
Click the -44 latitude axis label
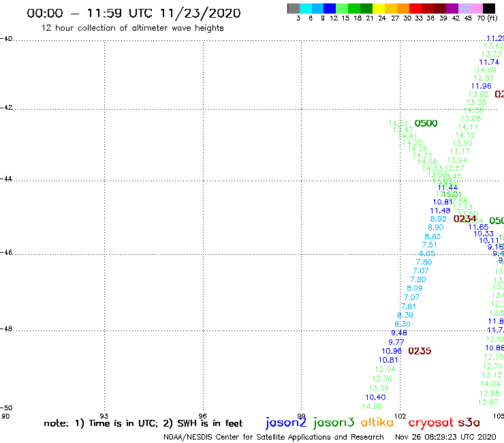6,179
